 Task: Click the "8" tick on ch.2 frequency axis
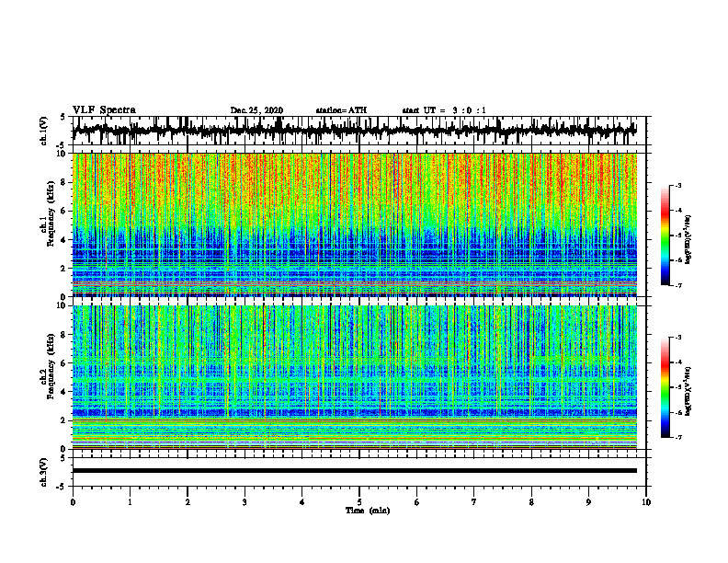click(x=64, y=335)
